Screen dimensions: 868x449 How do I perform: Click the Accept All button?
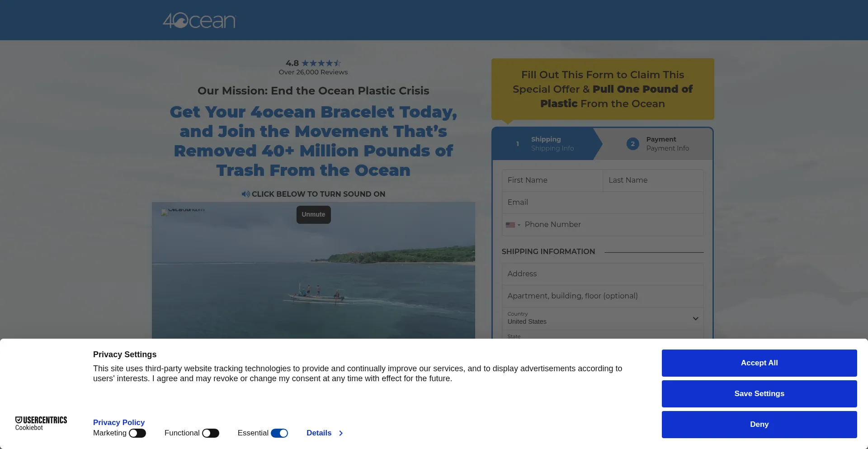759,363
